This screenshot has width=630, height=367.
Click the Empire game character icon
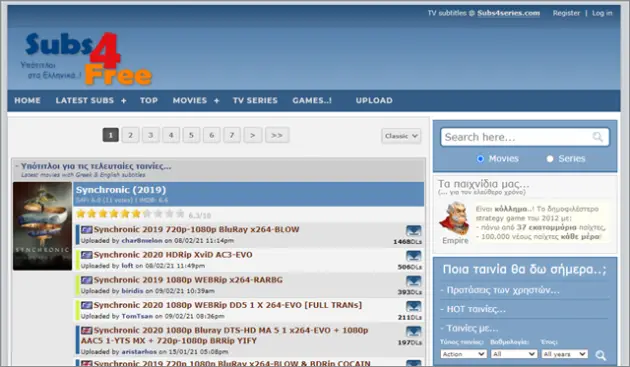click(455, 219)
